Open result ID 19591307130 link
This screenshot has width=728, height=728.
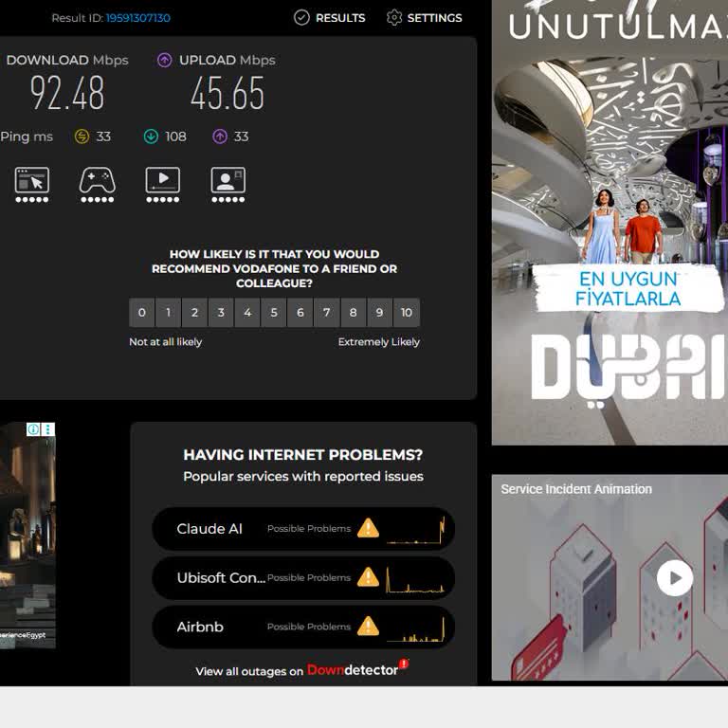coord(137,18)
